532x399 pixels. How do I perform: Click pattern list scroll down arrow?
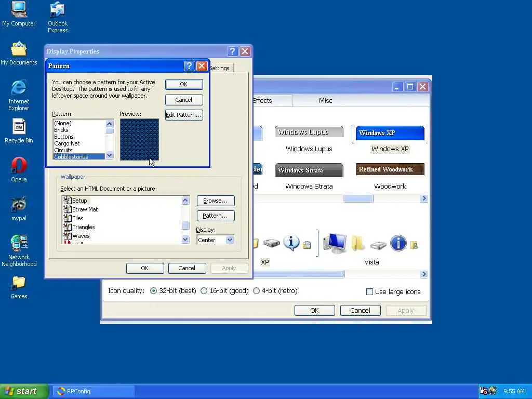click(x=109, y=155)
